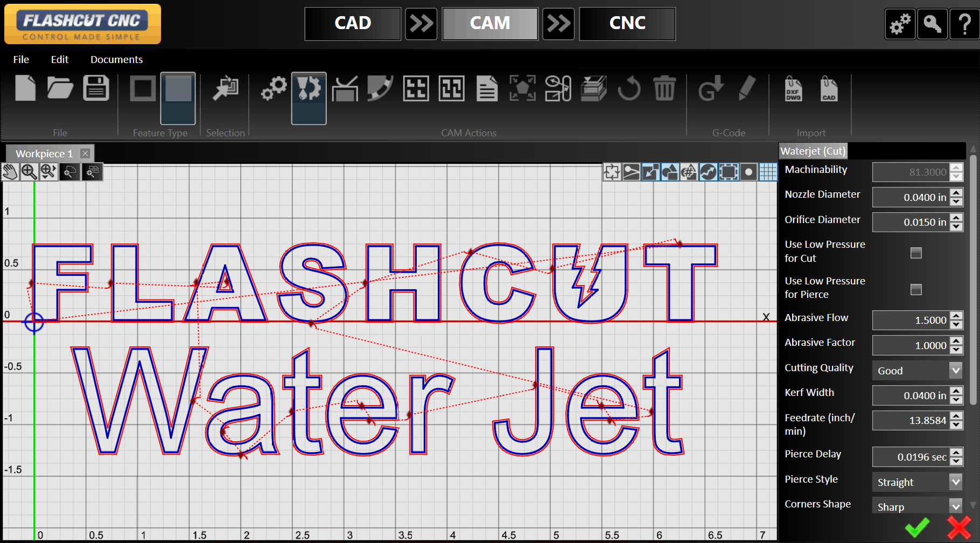980x543 pixels.
Task: Switch to CAD mode
Action: point(353,24)
